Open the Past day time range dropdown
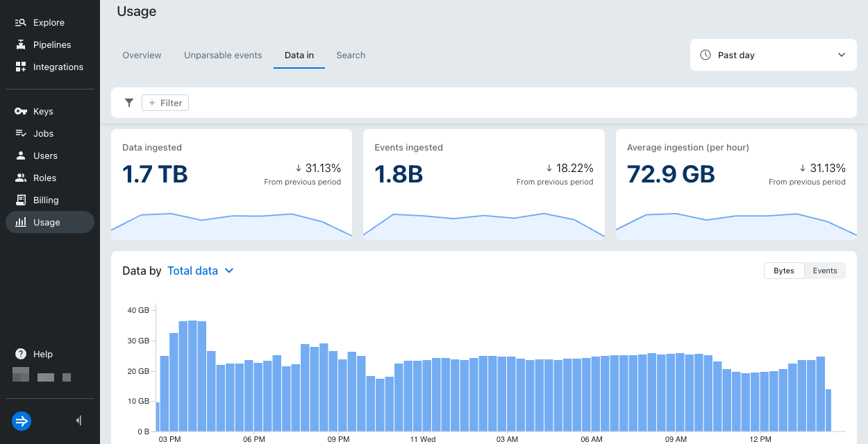868x444 pixels. coord(773,54)
